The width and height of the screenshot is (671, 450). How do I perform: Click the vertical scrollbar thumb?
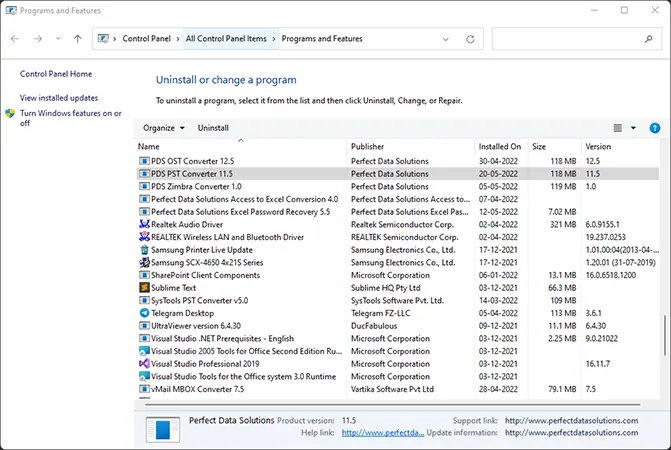pos(664,336)
